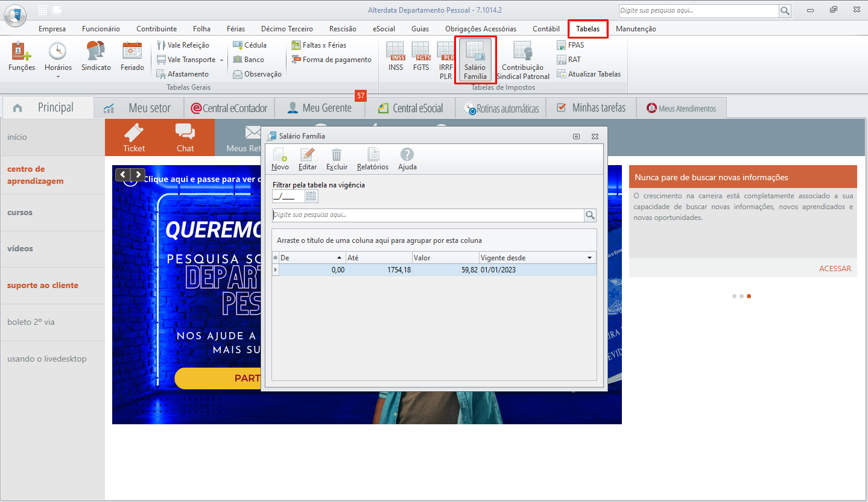Open boleto 2º via sidebar link

(x=31, y=322)
